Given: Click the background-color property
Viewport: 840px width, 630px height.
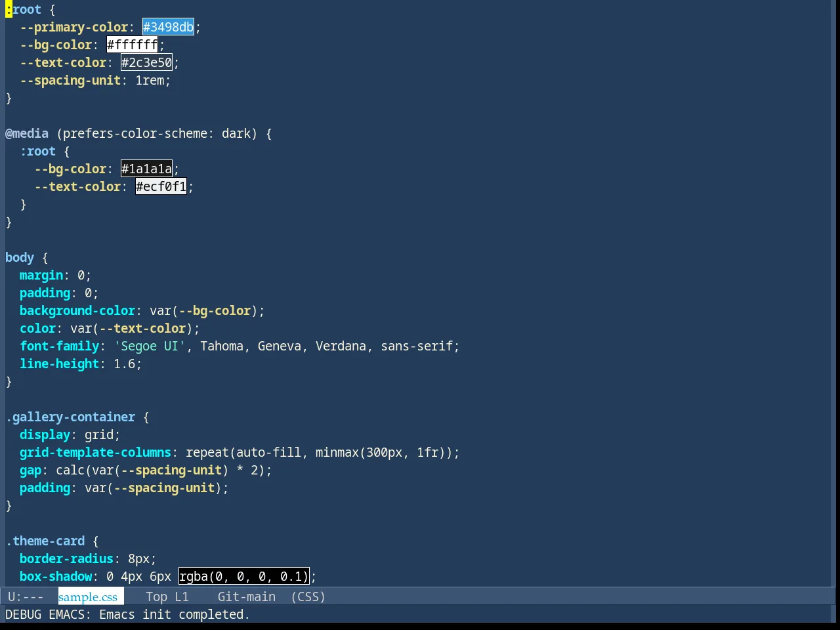Looking at the screenshot, I should click(x=77, y=310).
